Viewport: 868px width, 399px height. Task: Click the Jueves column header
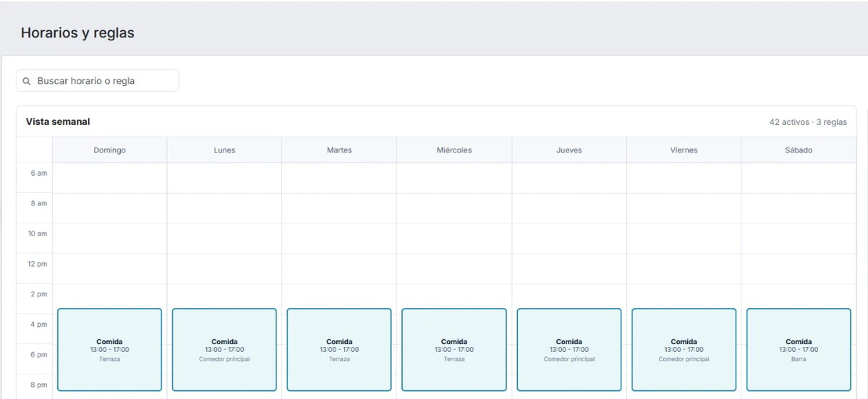[x=569, y=150]
